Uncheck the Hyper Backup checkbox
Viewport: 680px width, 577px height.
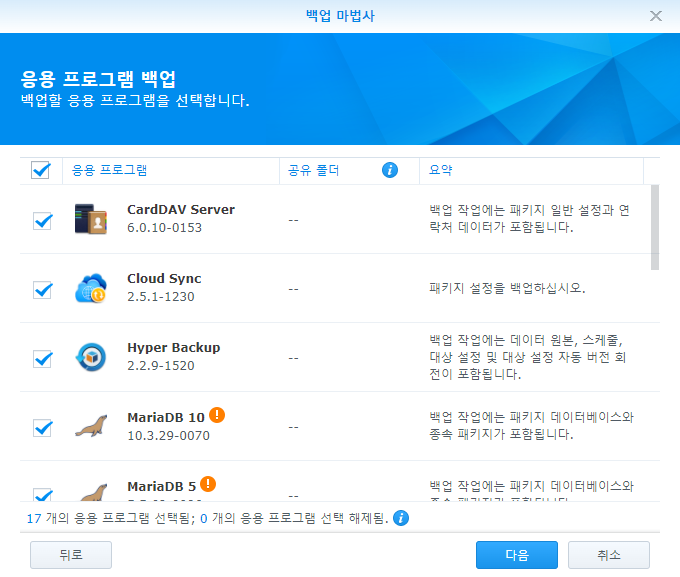(42, 359)
